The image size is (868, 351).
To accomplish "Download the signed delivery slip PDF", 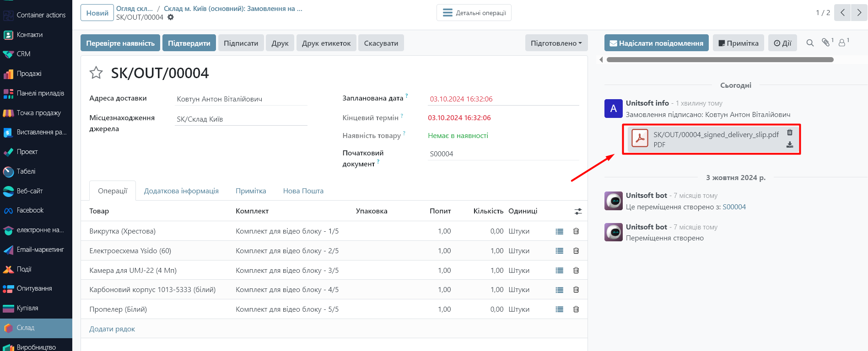I will 789,145.
